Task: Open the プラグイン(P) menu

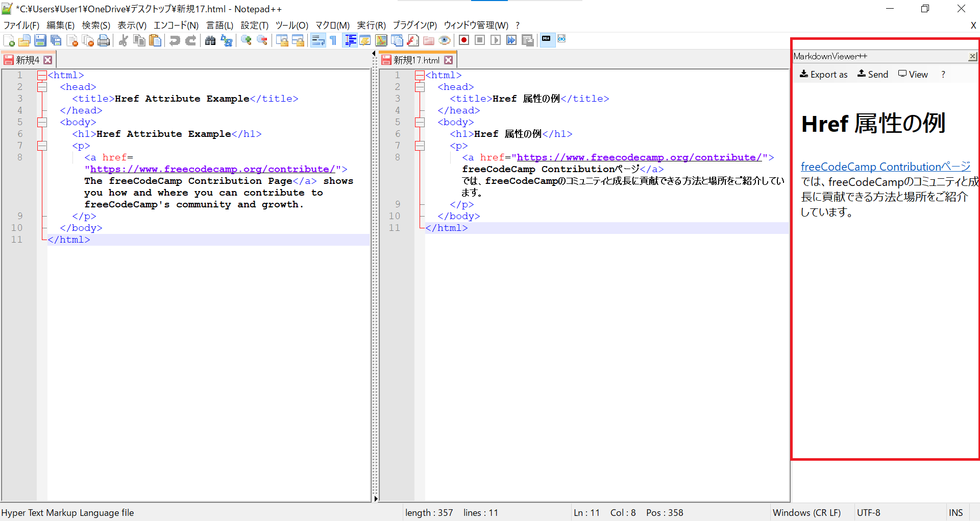Action: tap(414, 25)
